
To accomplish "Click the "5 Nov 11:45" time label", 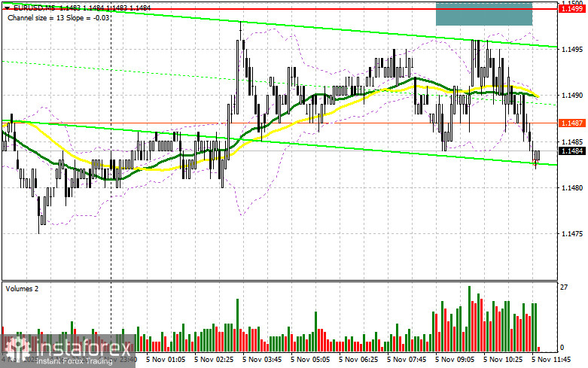I will click(551, 360).
